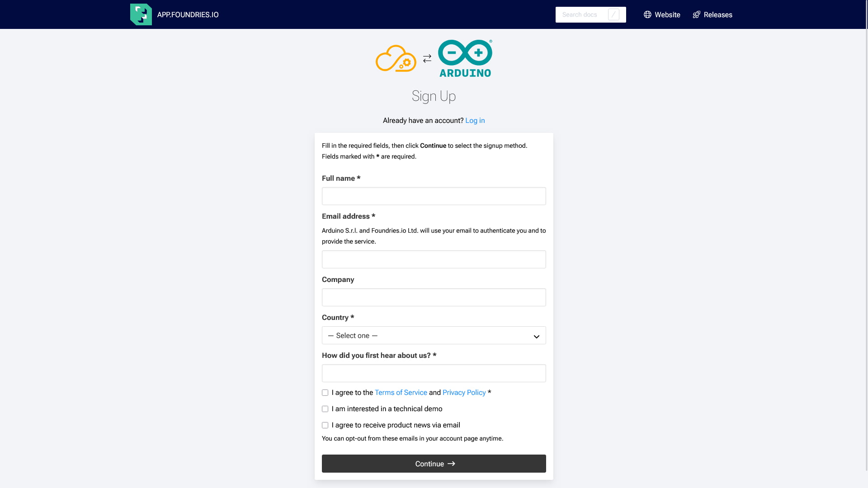Follow the Log in link
868x488 pixels.
(x=475, y=120)
